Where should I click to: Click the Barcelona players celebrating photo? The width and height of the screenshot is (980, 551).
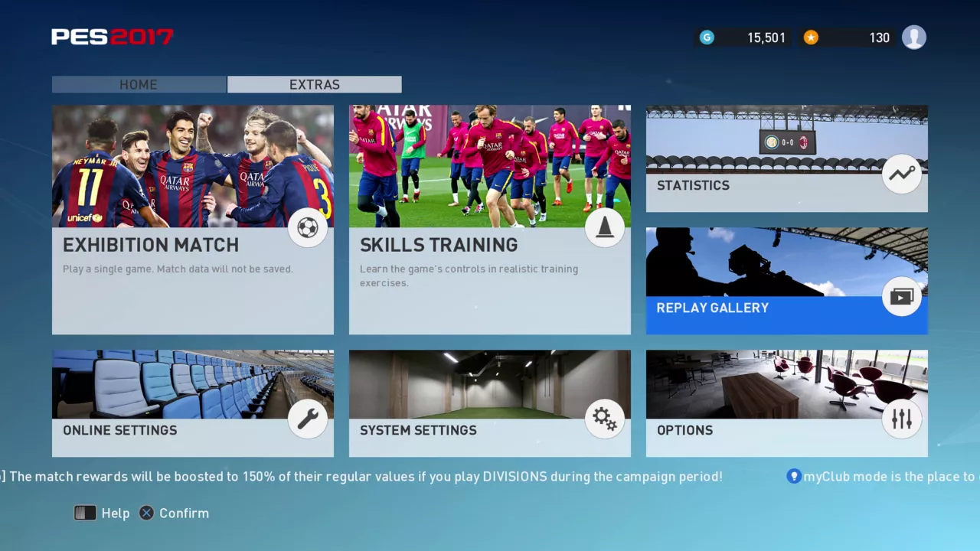tap(193, 166)
